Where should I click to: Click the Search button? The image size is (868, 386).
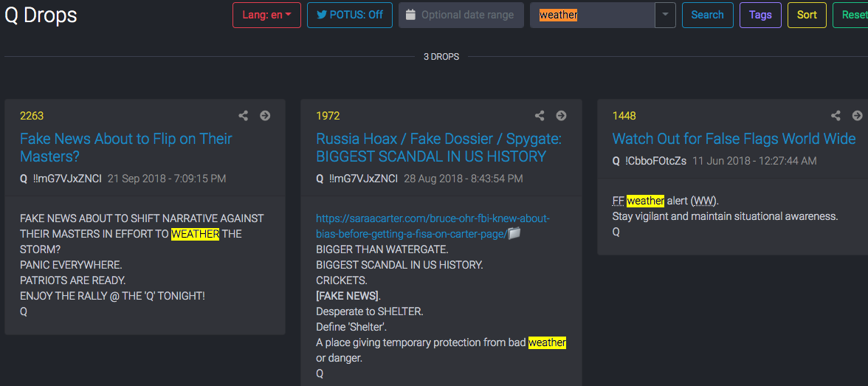coord(707,15)
